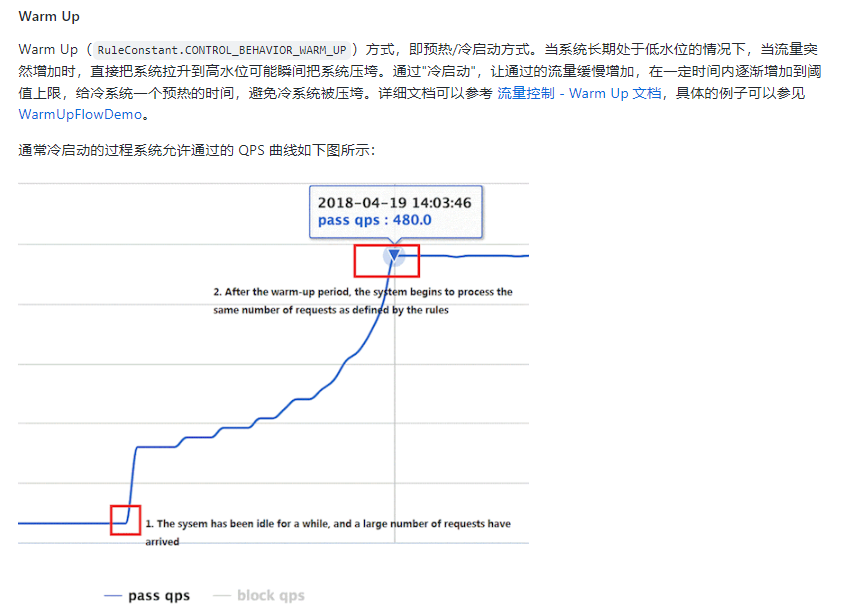Image resolution: width=844 pixels, height=614 pixels.
Task: Open the WarmUpFlowDemo link
Action: (x=80, y=115)
